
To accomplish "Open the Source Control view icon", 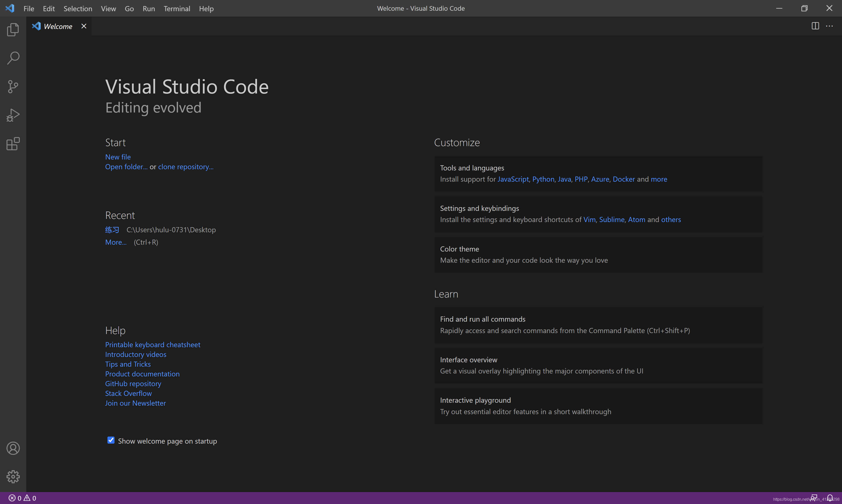I will coord(13,87).
